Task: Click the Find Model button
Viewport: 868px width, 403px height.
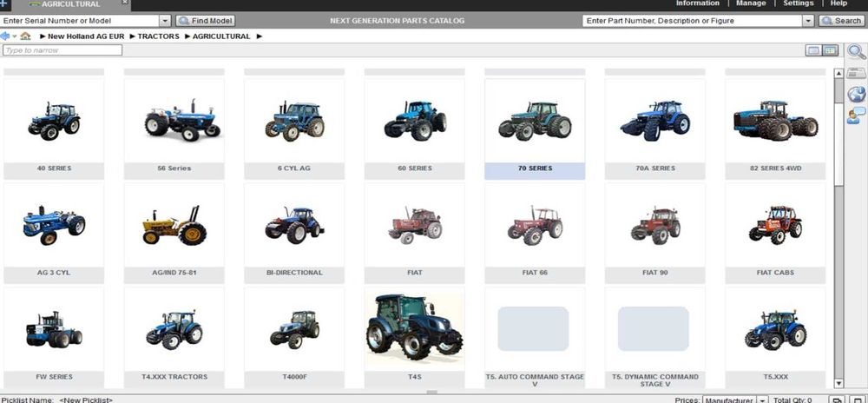Action: [206, 21]
